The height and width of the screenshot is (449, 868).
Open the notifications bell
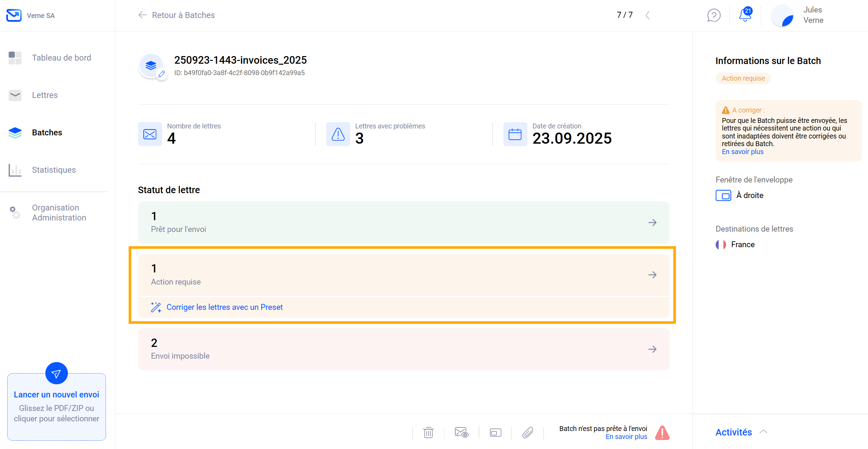click(x=745, y=15)
